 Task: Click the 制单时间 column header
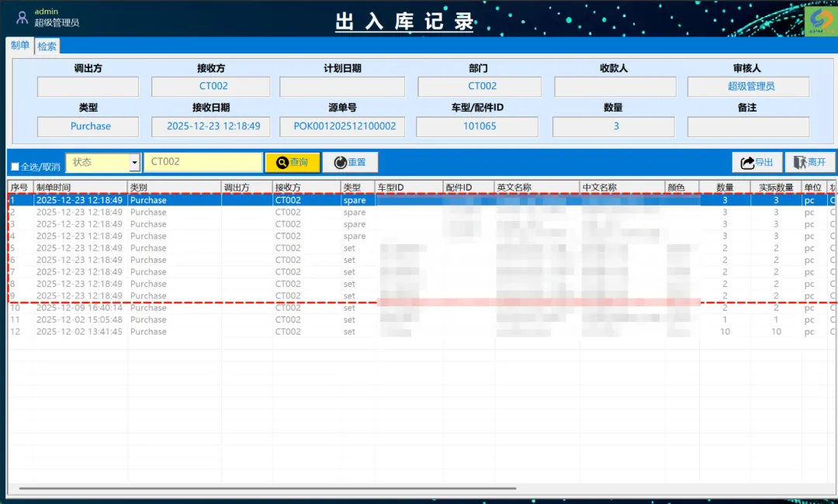coord(81,188)
